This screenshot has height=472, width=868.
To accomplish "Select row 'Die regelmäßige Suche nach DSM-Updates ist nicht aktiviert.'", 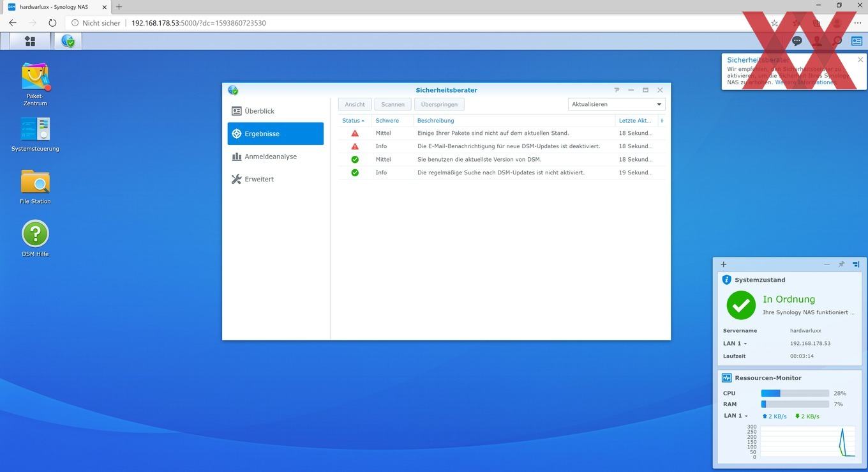I will click(x=502, y=172).
